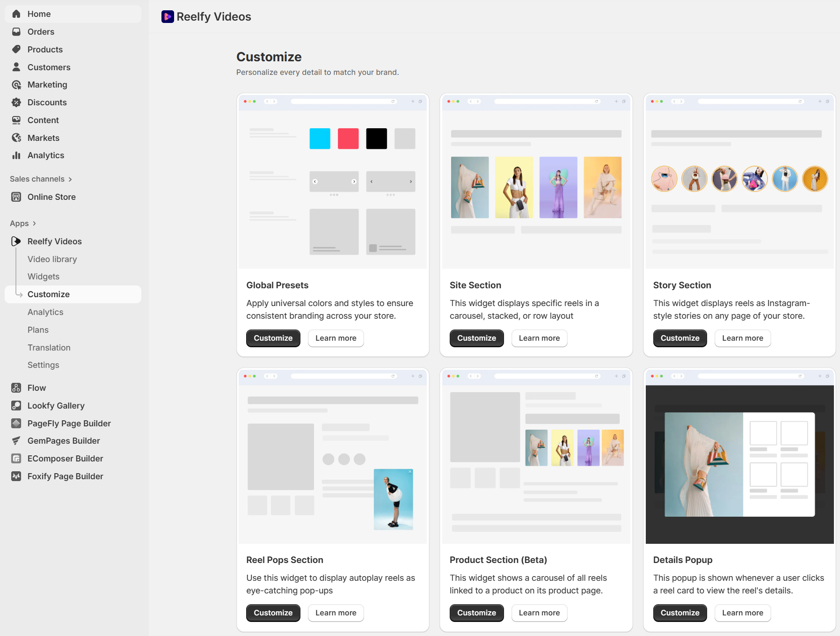The width and height of the screenshot is (840, 636).
Task: Customize the Reel Pops Section widget
Action: coord(273,613)
